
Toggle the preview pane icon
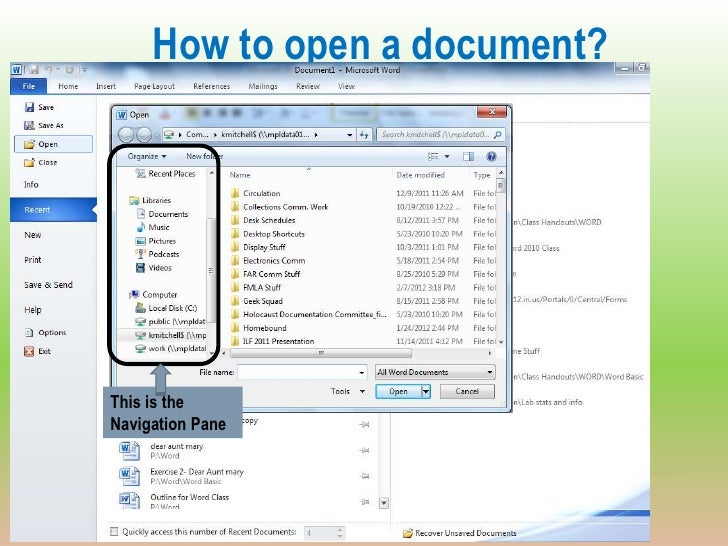468,156
